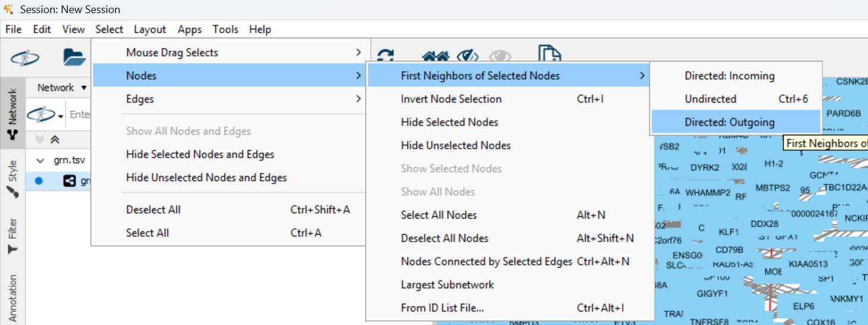Close the Select menu from the menu bar

point(109,29)
